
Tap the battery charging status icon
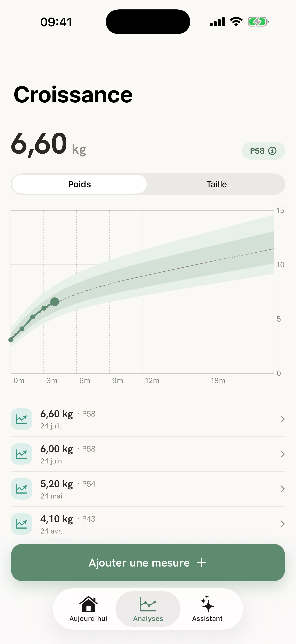(x=258, y=22)
